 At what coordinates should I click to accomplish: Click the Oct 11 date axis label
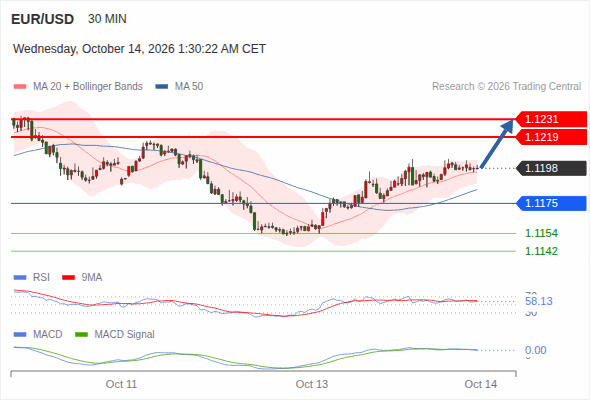coord(121,384)
